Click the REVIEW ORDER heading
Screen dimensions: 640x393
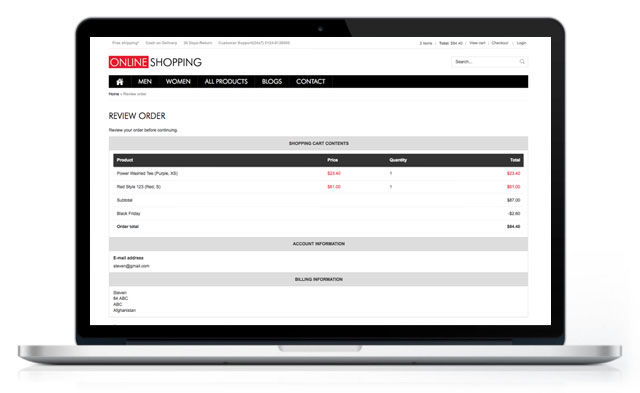coord(137,116)
